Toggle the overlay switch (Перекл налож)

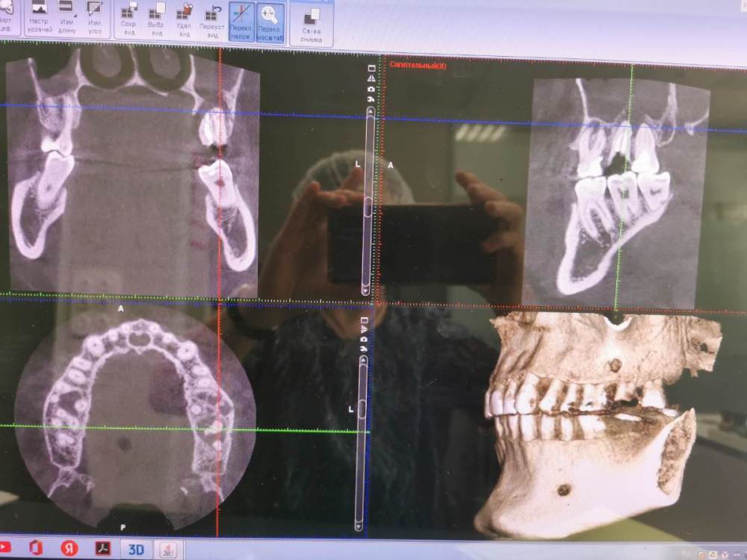tap(241, 22)
